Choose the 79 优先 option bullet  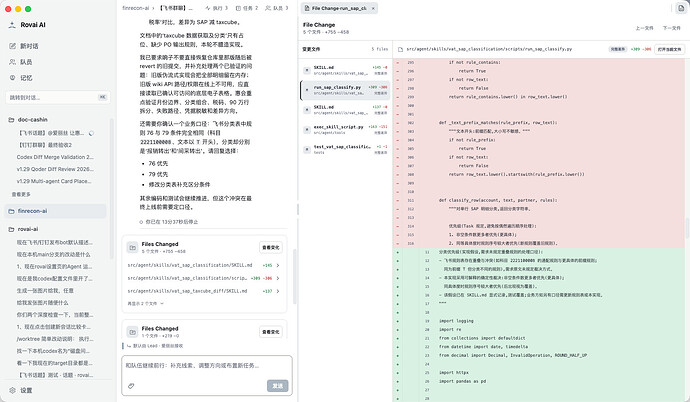tap(158, 175)
